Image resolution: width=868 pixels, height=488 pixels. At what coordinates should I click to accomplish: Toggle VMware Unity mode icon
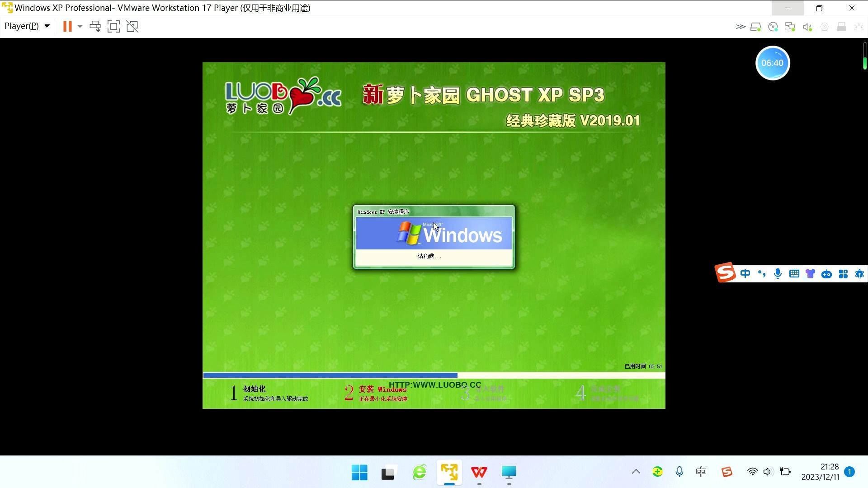pyautogui.click(x=132, y=26)
